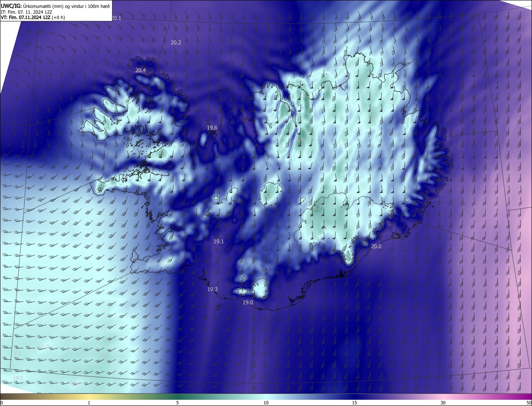The image size is (532, 406).
Task: Click the 'IT: Fim. 07. 11. 2024 12Z' line
Action: tap(26, 12)
